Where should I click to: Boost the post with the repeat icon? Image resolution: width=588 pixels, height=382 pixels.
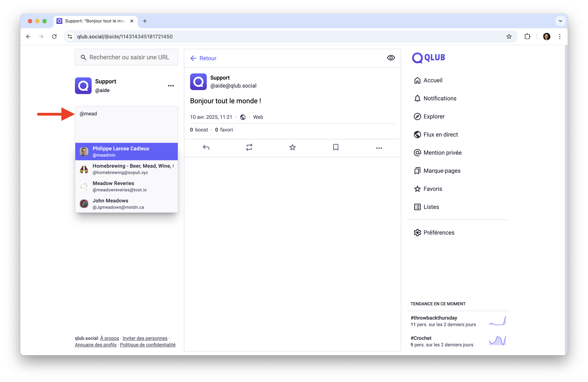pos(249,148)
